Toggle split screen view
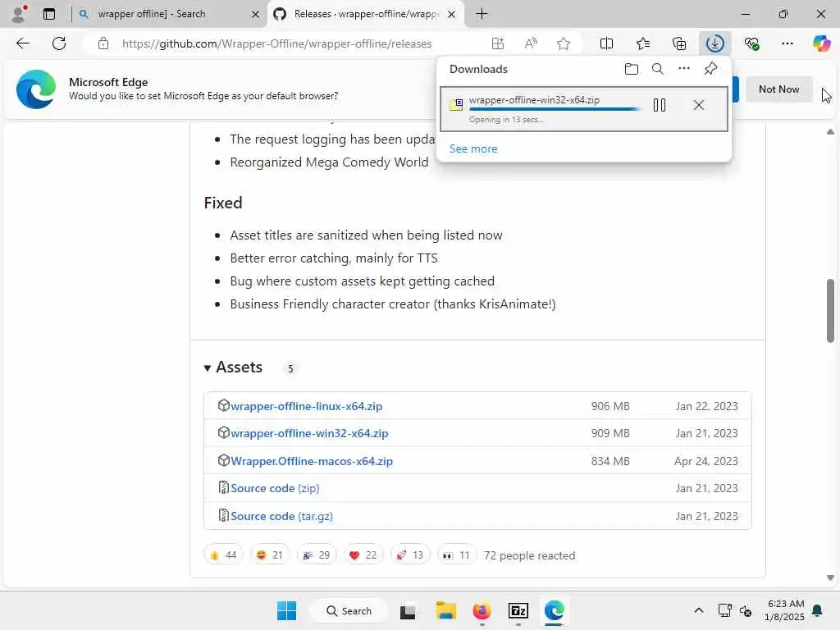The width and height of the screenshot is (840, 630). coord(606,43)
